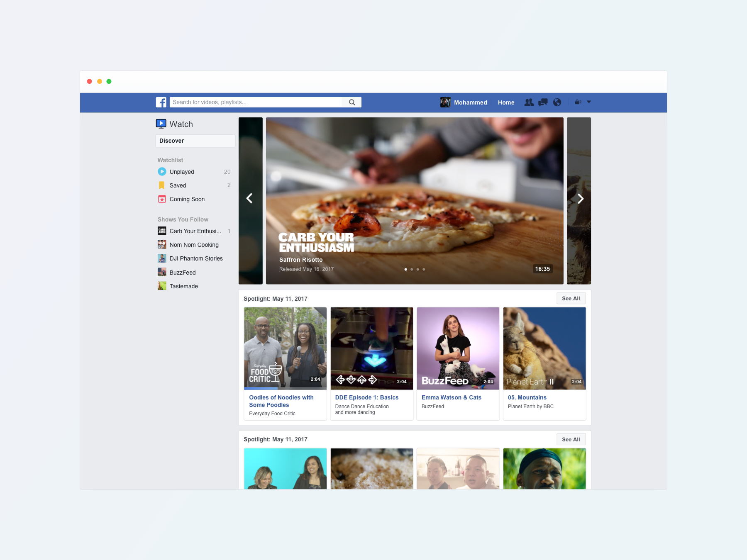The height and width of the screenshot is (560, 747).
Task: Open the notifications globe icon
Action: click(557, 102)
